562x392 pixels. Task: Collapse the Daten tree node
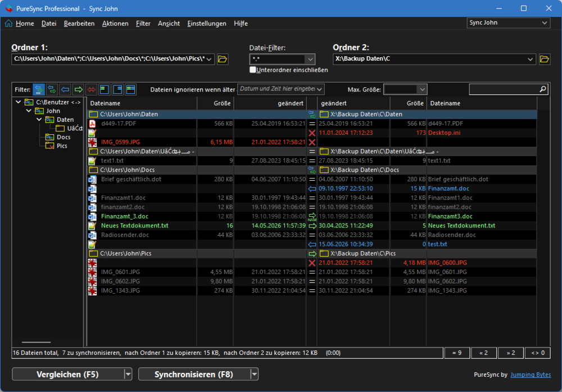click(39, 119)
